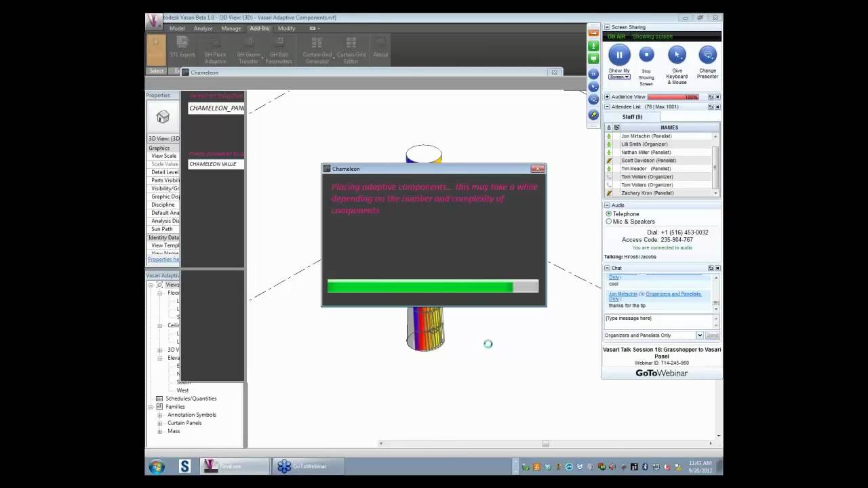Expand the Audience View pane
Screen dimensions: 868x488
click(x=607, y=97)
